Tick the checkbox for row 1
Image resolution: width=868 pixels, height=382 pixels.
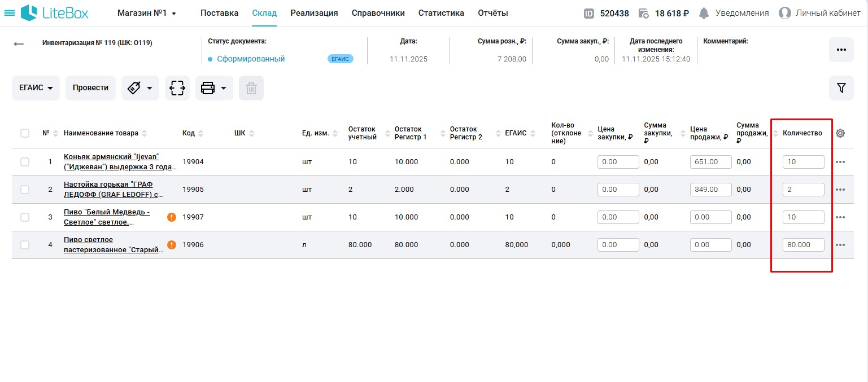(25, 162)
